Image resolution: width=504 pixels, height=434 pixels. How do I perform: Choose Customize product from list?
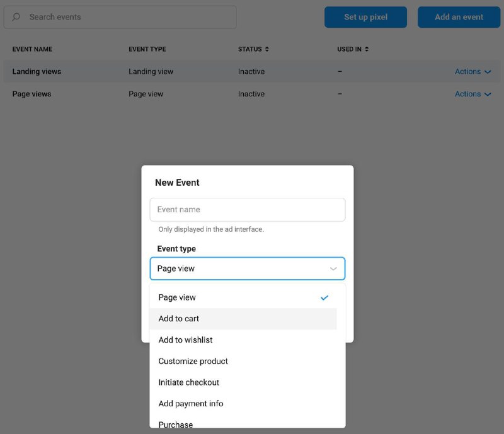coord(243,361)
